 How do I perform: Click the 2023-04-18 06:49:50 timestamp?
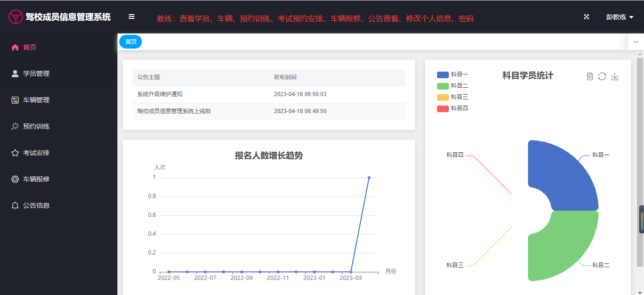click(x=300, y=111)
